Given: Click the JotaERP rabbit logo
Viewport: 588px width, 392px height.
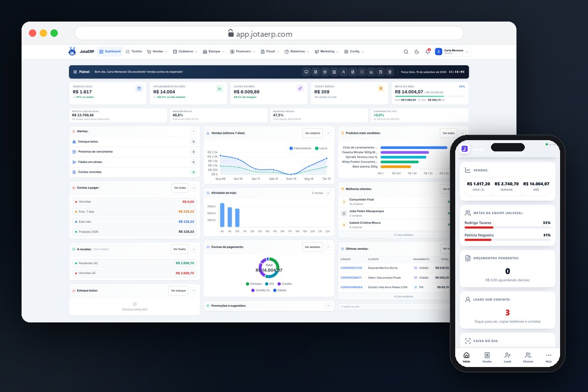Looking at the screenshot, I should [73, 51].
